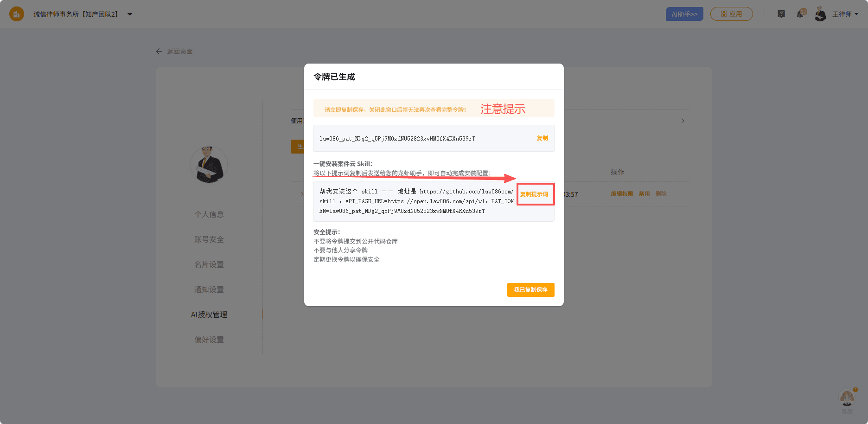Open the customer service assistant icon
Image resolution: width=868 pixels, height=424 pixels.
tap(848, 398)
